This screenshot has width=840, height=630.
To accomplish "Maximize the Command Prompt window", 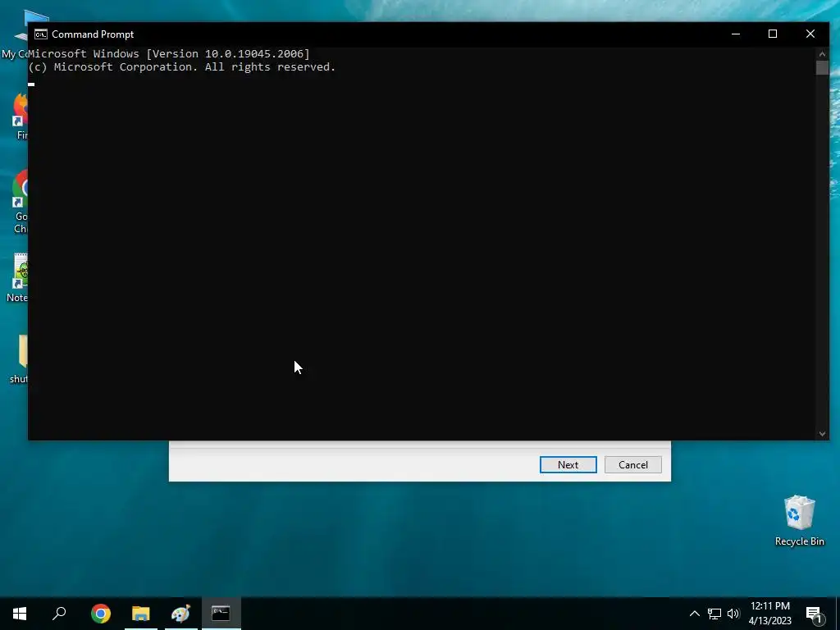I will (773, 34).
